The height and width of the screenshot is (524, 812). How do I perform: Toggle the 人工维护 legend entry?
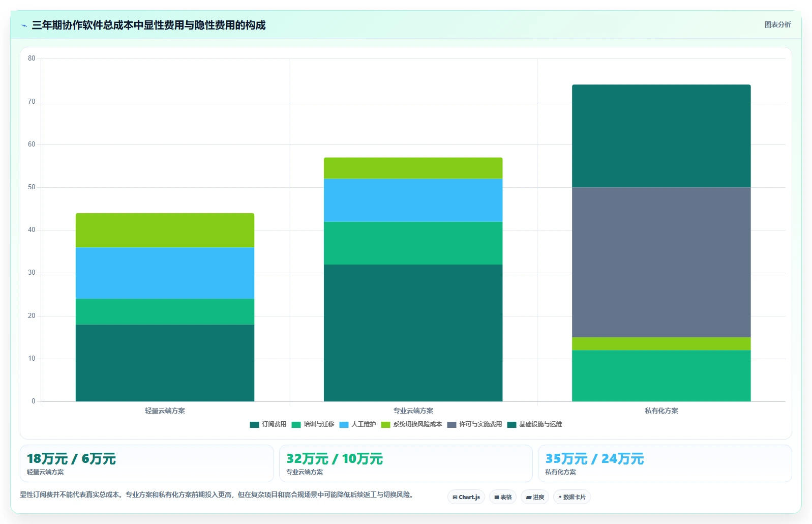357,424
